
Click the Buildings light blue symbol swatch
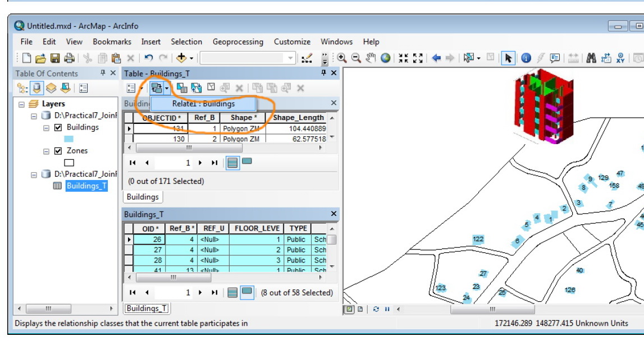[68, 139]
